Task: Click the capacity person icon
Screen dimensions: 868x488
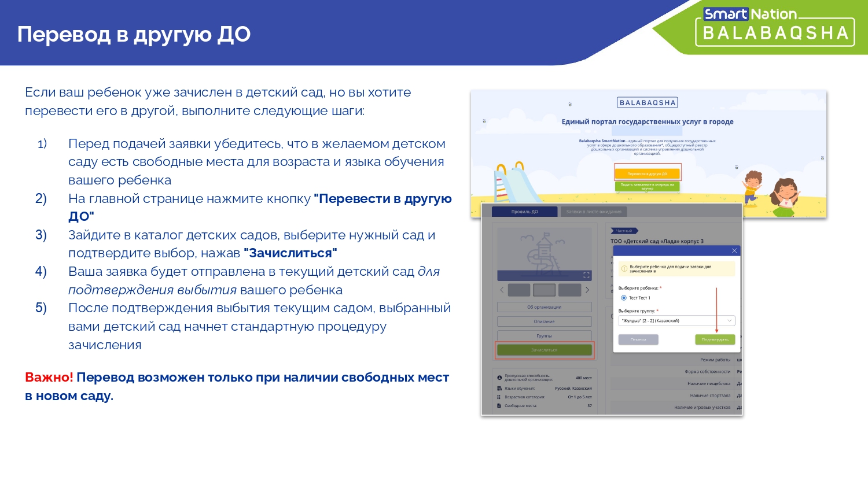Action: [x=499, y=378]
